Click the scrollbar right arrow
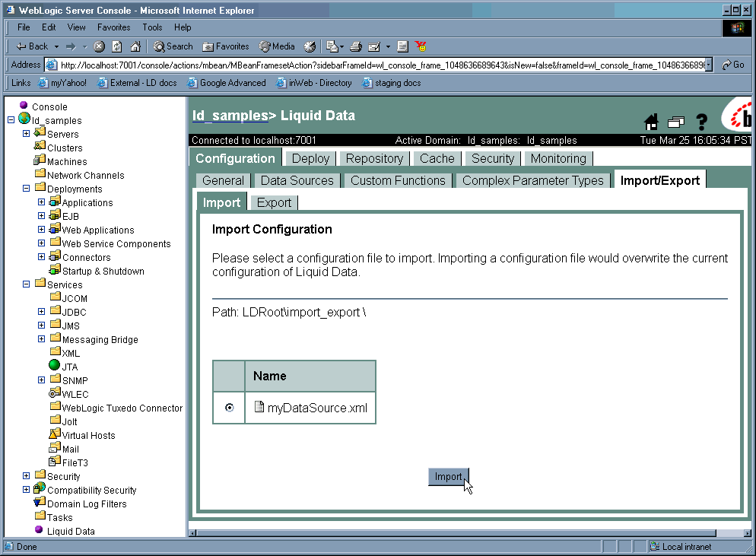756x556 pixels. click(x=748, y=533)
